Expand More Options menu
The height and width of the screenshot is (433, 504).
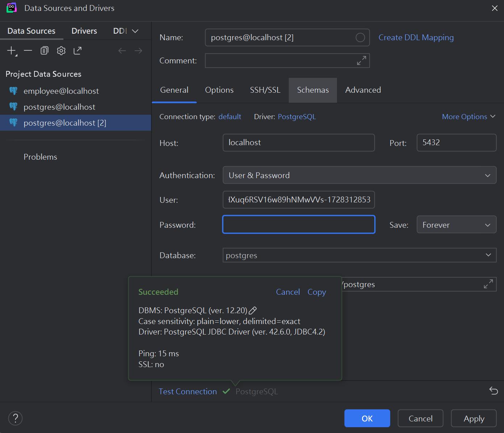468,117
